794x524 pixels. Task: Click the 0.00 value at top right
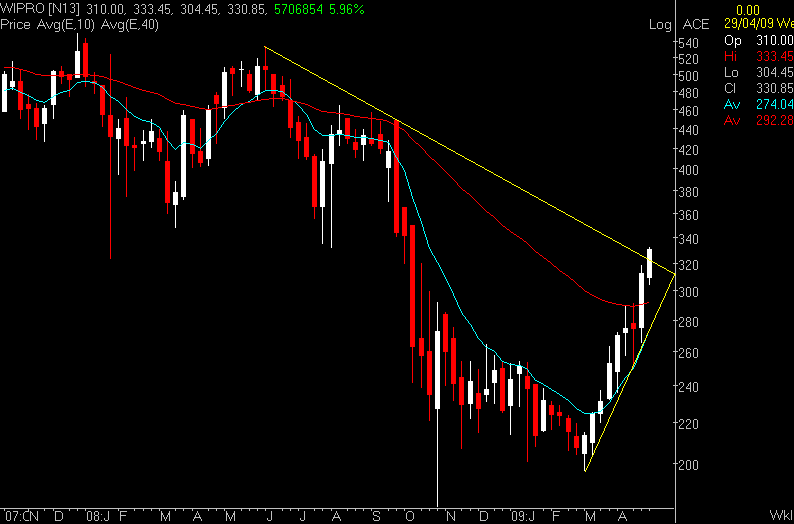748,10
